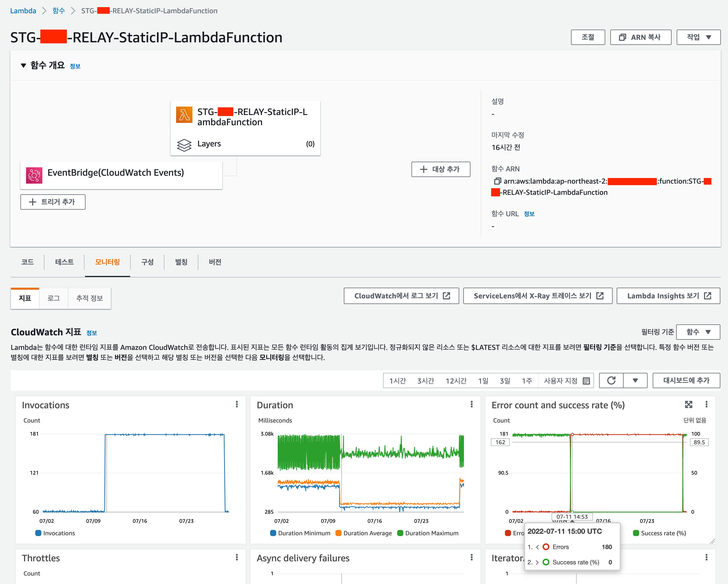Switch to the 구성 tab
Viewport: 728px width, 584px height.
coord(147,262)
